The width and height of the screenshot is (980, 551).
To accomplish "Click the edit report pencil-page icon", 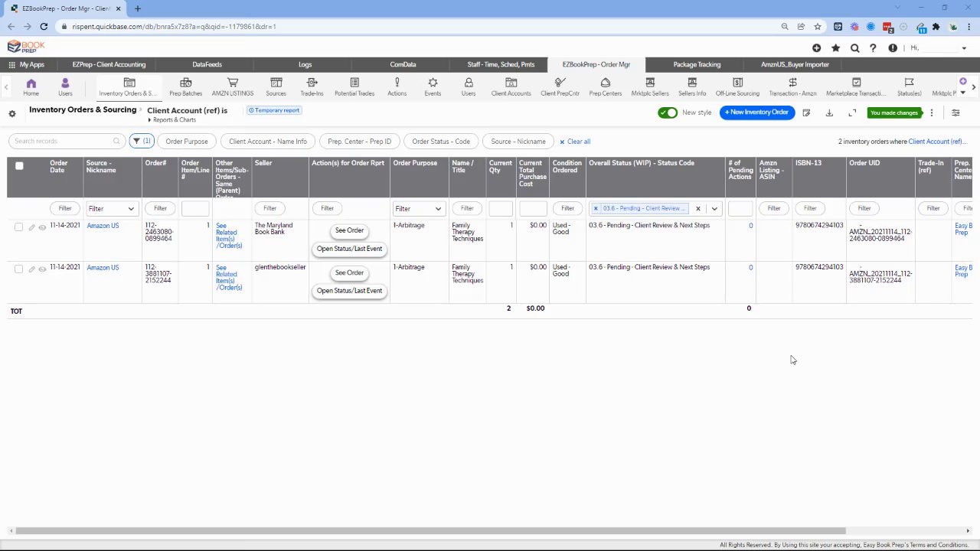I will tap(806, 113).
